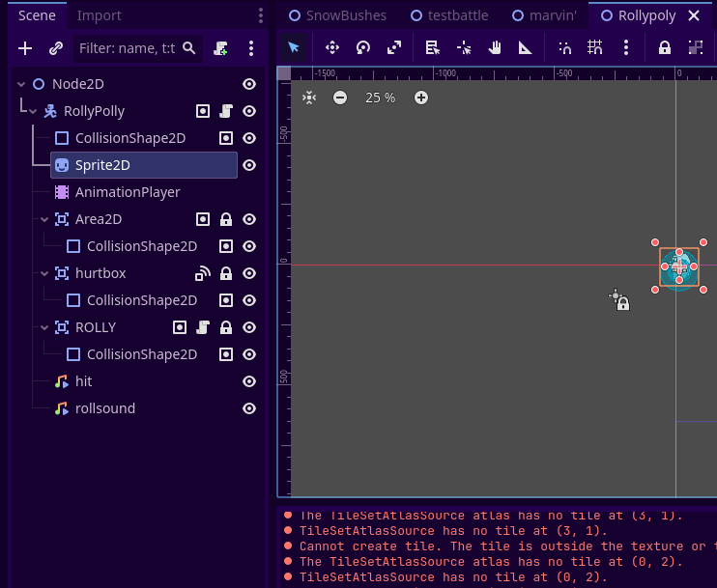Activate the Ruler mode tool
The height and width of the screenshot is (588, 717).
[525, 47]
